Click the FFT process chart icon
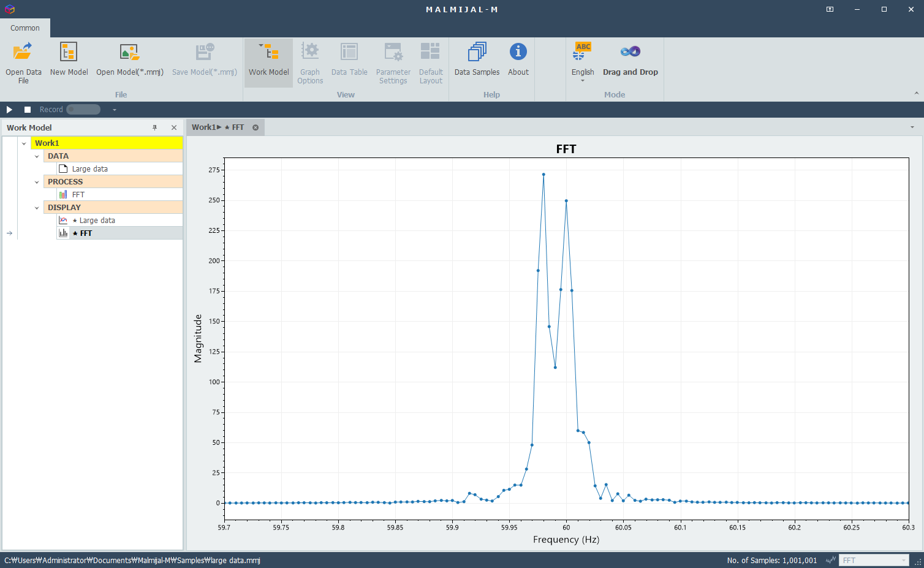The height and width of the screenshot is (568, 924). click(x=63, y=194)
